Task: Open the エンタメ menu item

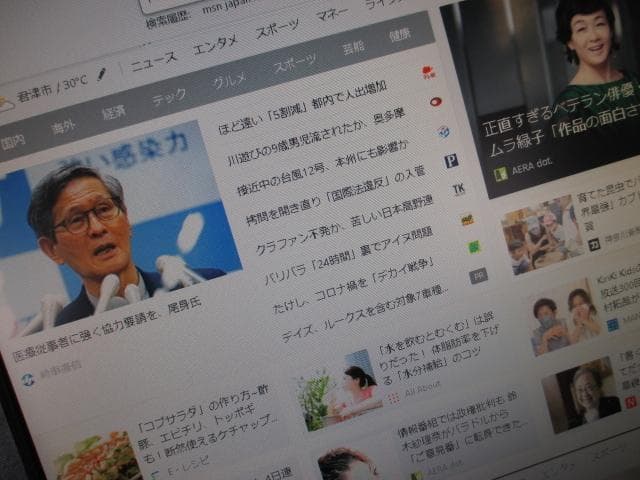Action: pos(214,45)
